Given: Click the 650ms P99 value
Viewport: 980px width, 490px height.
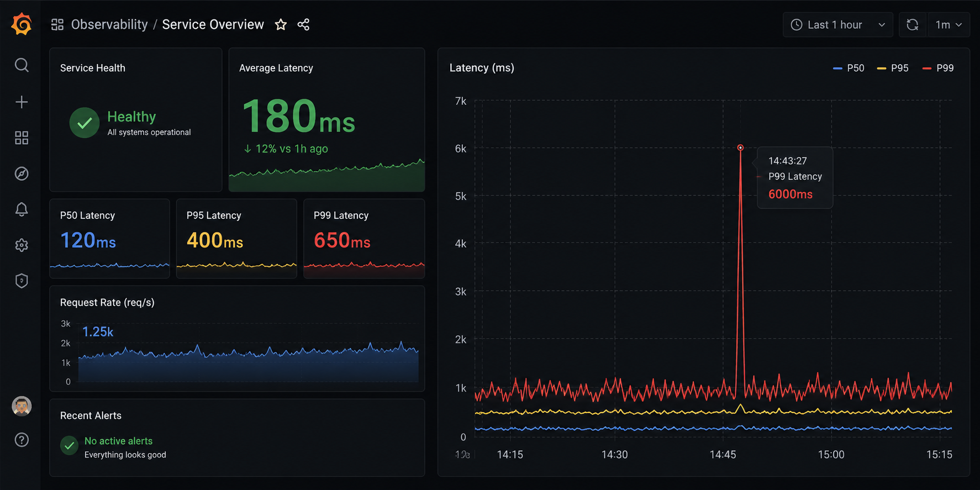Looking at the screenshot, I should click(342, 240).
